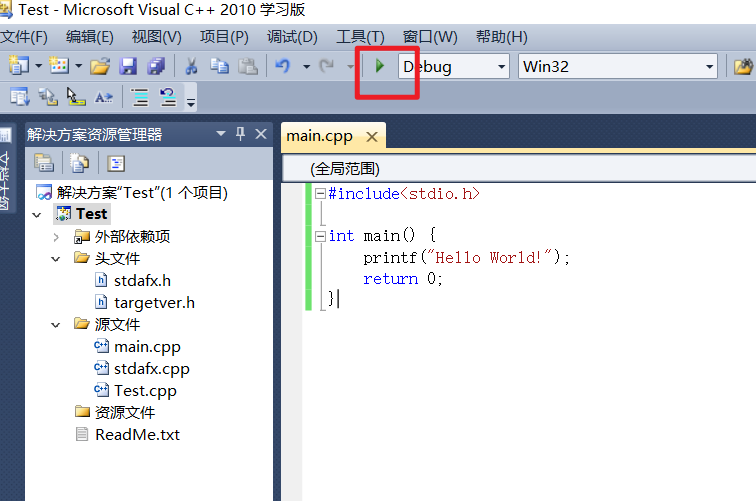Viewport: 756px width, 501px height.
Task: Click the New Project toolbar icon
Action: tap(18, 66)
